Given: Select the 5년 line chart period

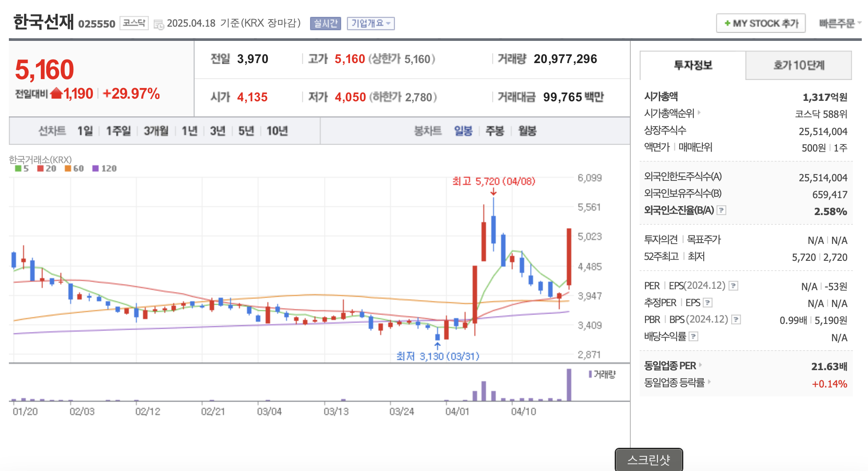Looking at the screenshot, I should 246,131.
